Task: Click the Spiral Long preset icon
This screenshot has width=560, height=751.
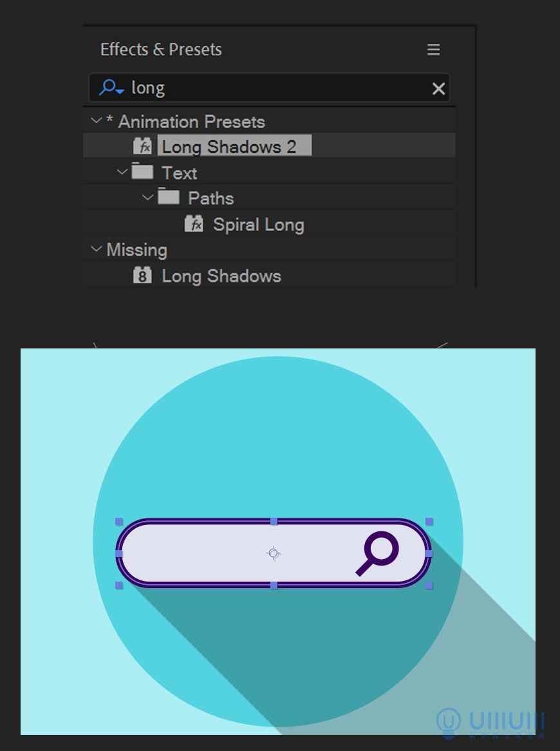Action: (194, 223)
